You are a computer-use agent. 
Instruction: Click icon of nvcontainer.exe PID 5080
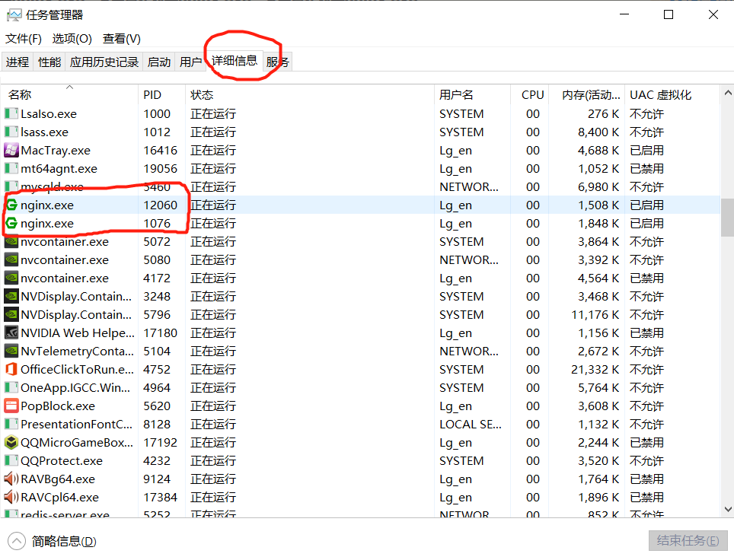[11, 259]
